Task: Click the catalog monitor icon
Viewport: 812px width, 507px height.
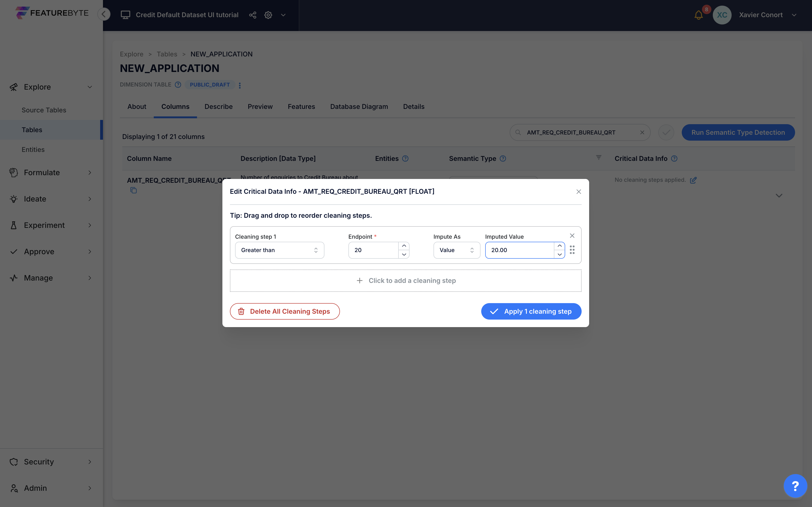Action: click(x=125, y=15)
